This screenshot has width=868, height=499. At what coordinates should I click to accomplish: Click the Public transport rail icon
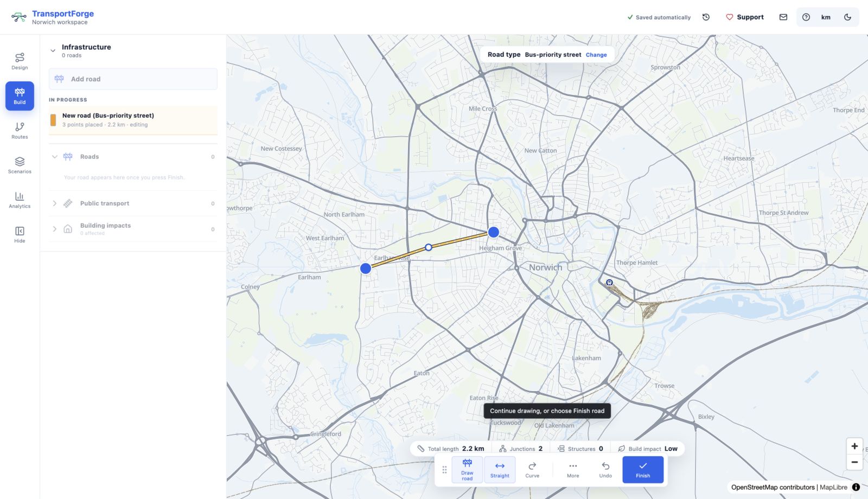tap(68, 203)
